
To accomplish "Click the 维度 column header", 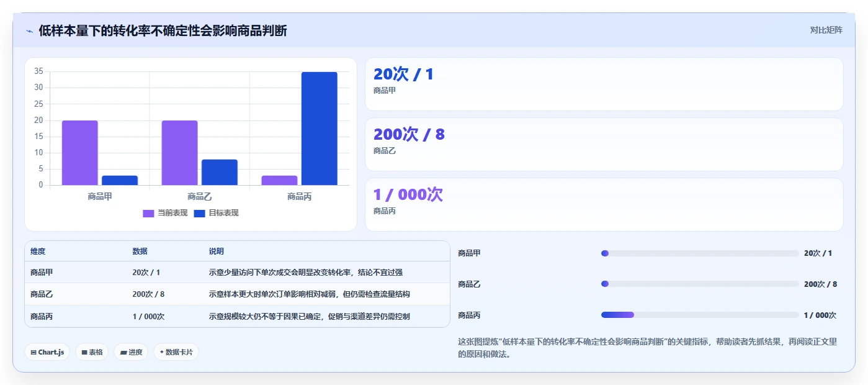I will (x=38, y=251).
